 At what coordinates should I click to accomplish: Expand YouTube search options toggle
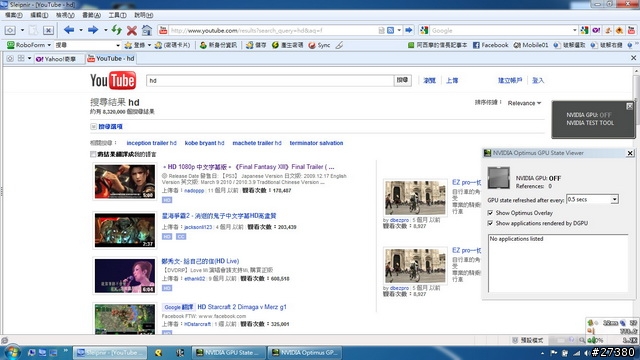[x=93, y=127]
